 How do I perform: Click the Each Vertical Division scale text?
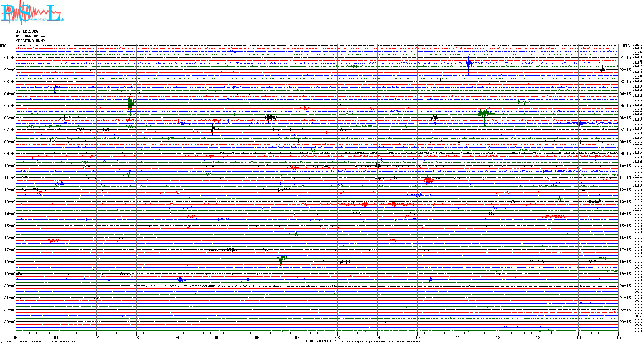[x=41, y=342]
